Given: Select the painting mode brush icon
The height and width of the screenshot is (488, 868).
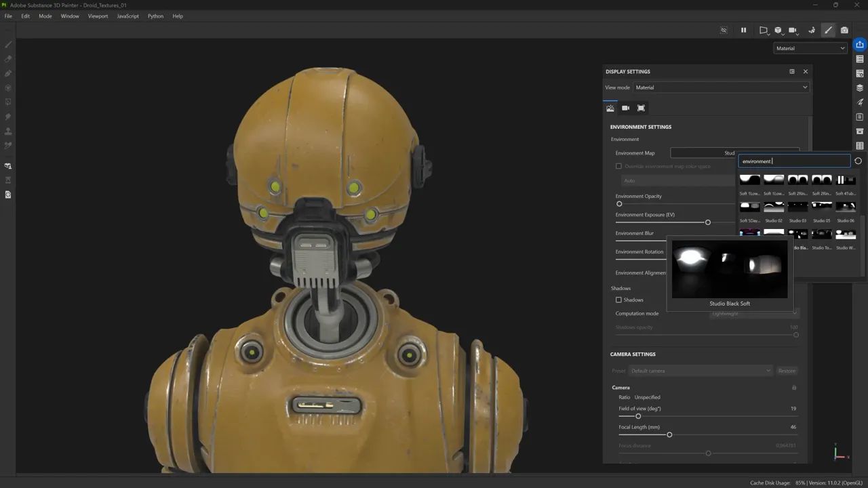Looking at the screenshot, I should pos(828,30).
